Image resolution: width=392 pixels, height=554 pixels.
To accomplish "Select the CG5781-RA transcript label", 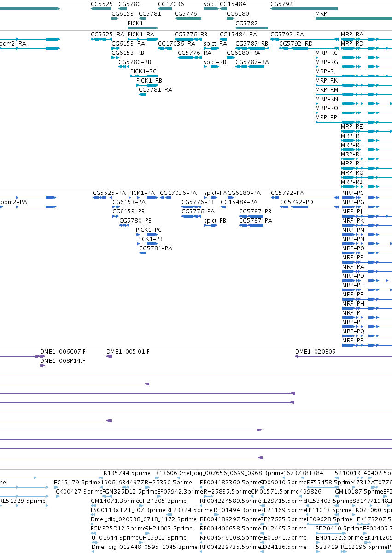I will tap(155, 90).
